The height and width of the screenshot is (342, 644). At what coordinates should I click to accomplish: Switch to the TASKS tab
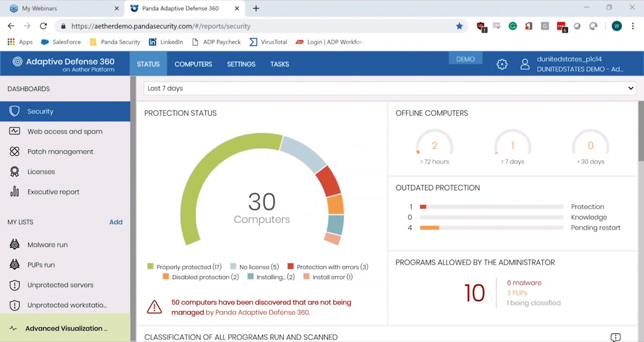tap(279, 64)
